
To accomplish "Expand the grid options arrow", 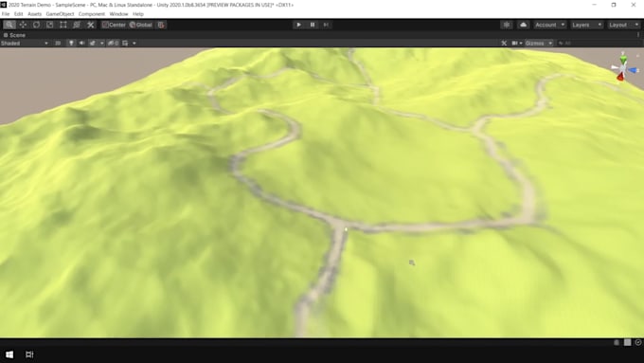I will click(x=134, y=44).
